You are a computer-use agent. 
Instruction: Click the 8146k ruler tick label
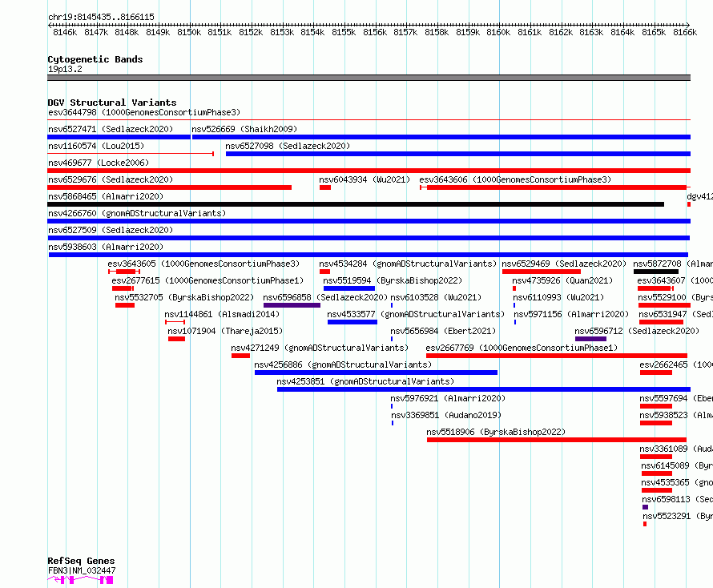tap(65, 32)
